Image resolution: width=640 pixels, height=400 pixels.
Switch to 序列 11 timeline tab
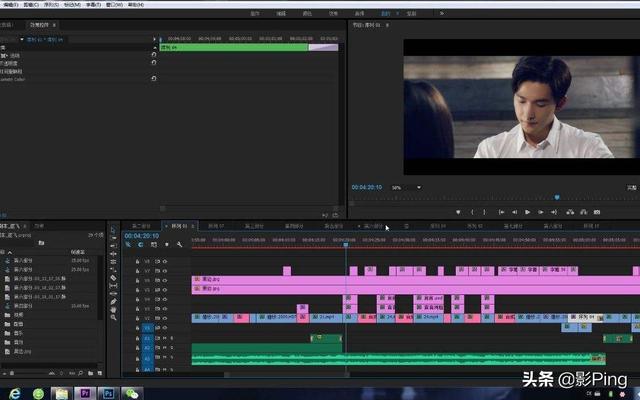(x=591, y=226)
